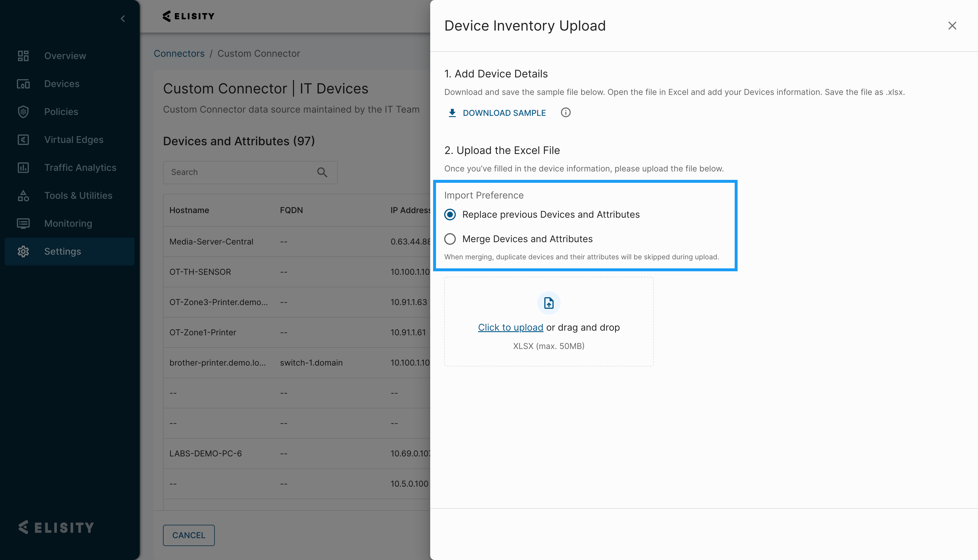Image resolution: width=978 pixels, height=560 pixels.
Task: Click the file upload icon
Action: (549, 303)
